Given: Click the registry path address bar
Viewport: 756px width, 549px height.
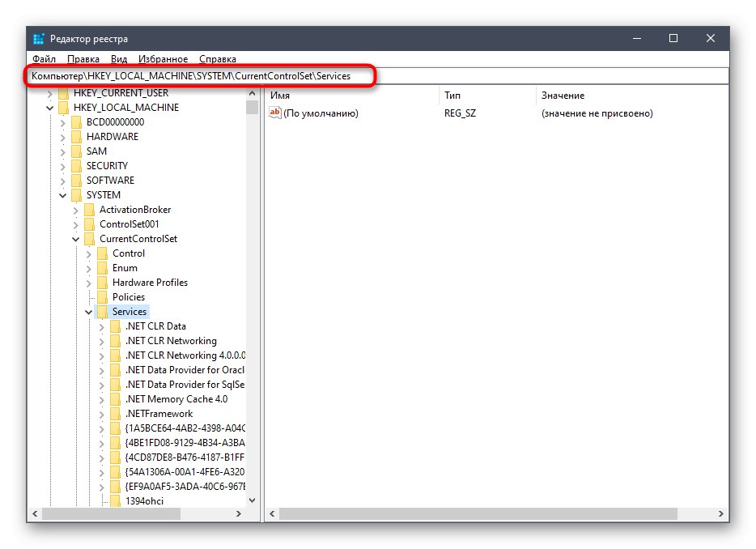Looking at the screenshot, I should [x=377, y=76].
